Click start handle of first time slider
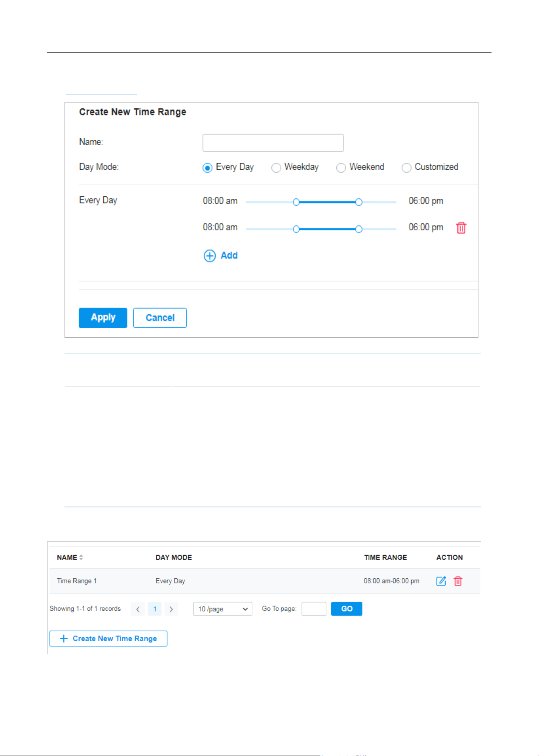The width and height of the screenshot is (539, 756). pos(296,202)
